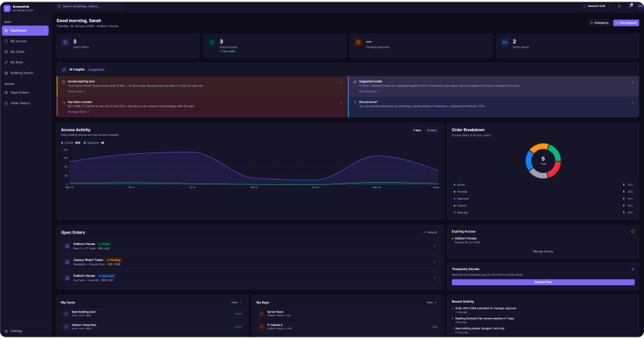Expand the Holborn House Active order row
Image resolution: width=644 pixels, height=339 pixels.
(250, 246)
